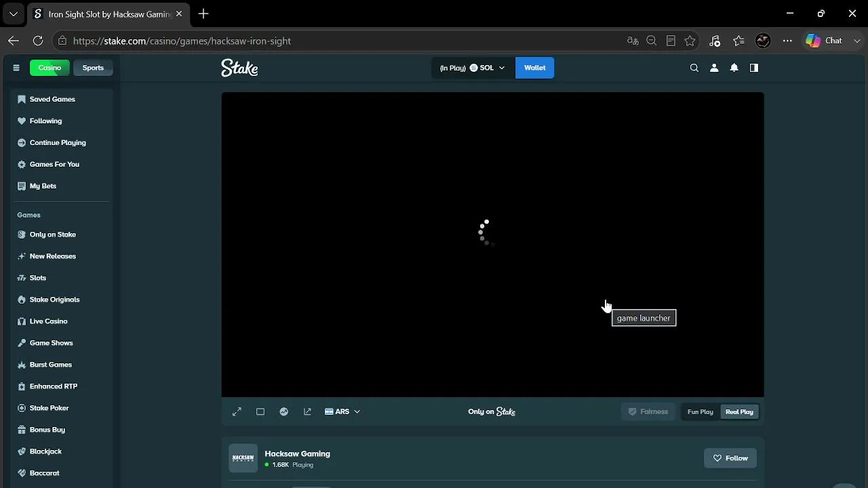
Task: Click the 1.68K Playing count
Action: [x=289, y=465]
